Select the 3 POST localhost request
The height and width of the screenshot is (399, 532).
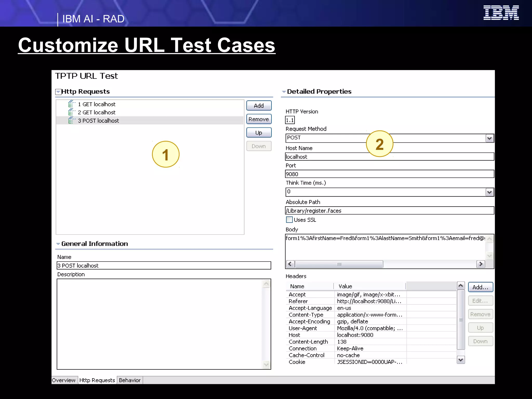tap(150, 121)
